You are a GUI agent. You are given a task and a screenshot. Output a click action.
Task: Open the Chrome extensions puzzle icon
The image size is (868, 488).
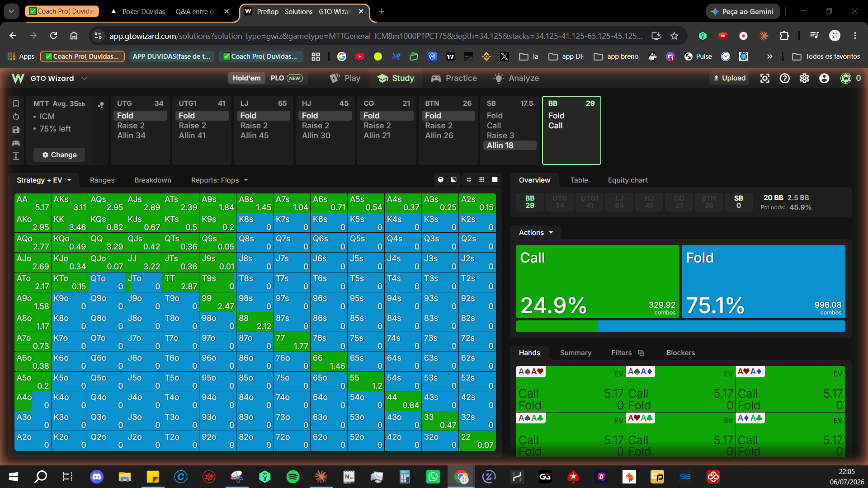(x=784, y=36)
